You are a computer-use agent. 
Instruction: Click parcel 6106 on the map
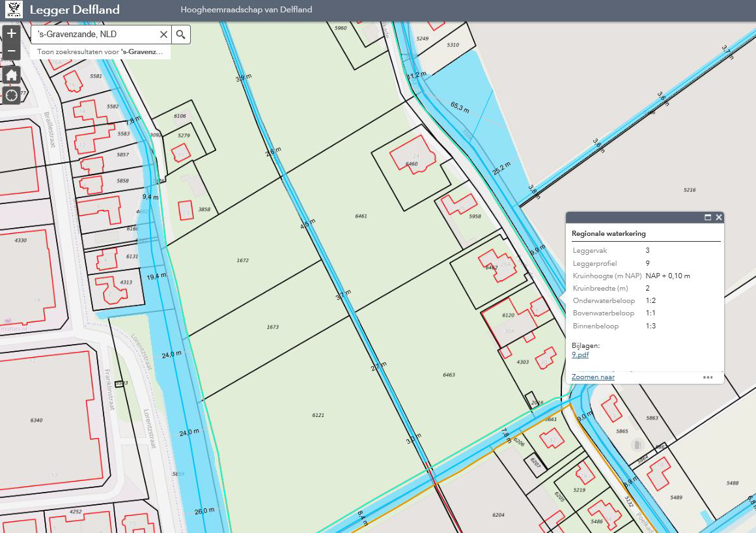pos(180,116)
